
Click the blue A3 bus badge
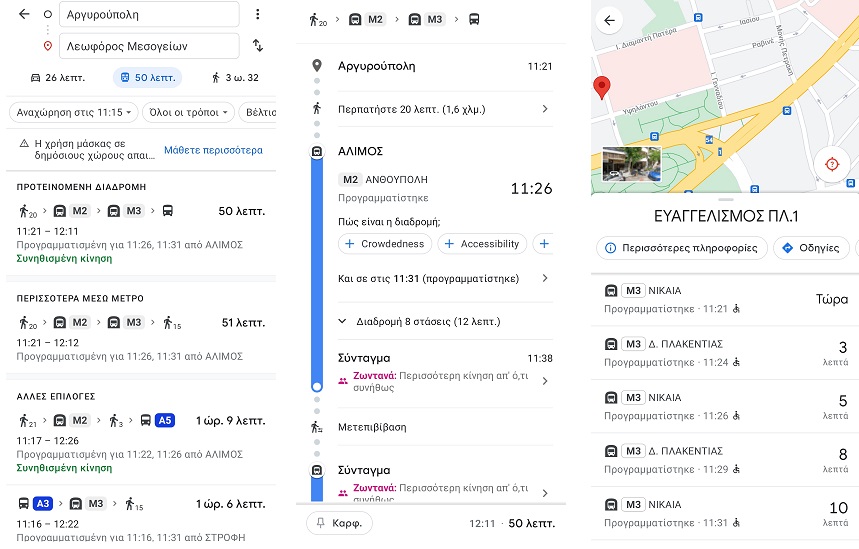[43, 504]
